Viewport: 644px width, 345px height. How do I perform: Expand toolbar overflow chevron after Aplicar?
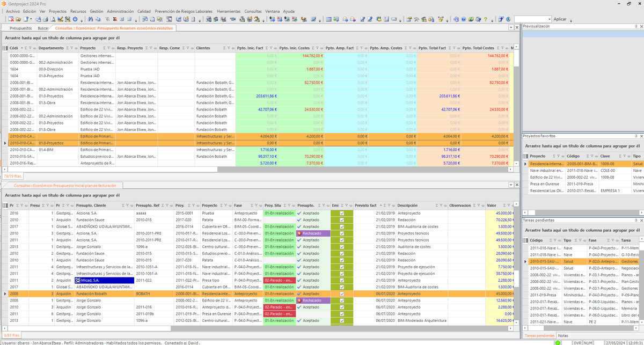click(x=571, y=21)
